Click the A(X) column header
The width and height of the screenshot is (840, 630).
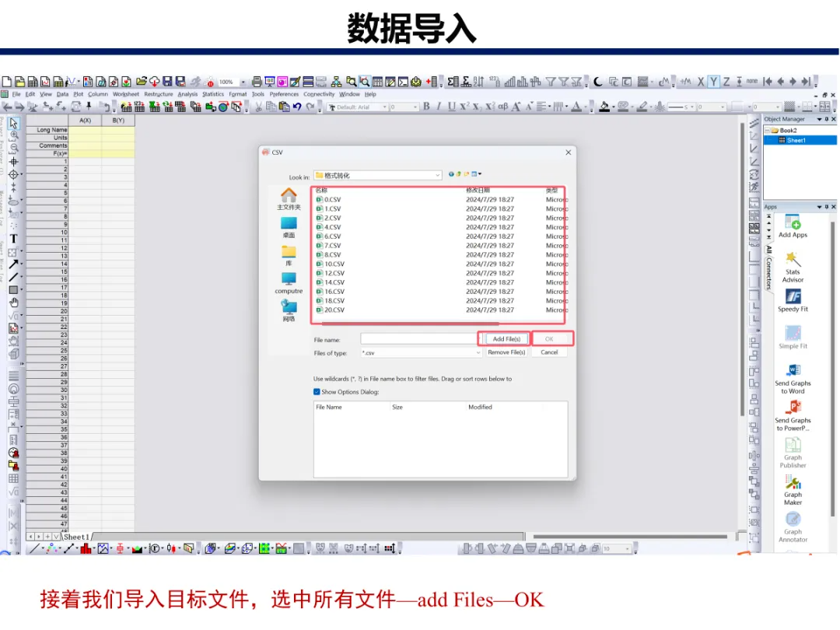coord(86,121)
